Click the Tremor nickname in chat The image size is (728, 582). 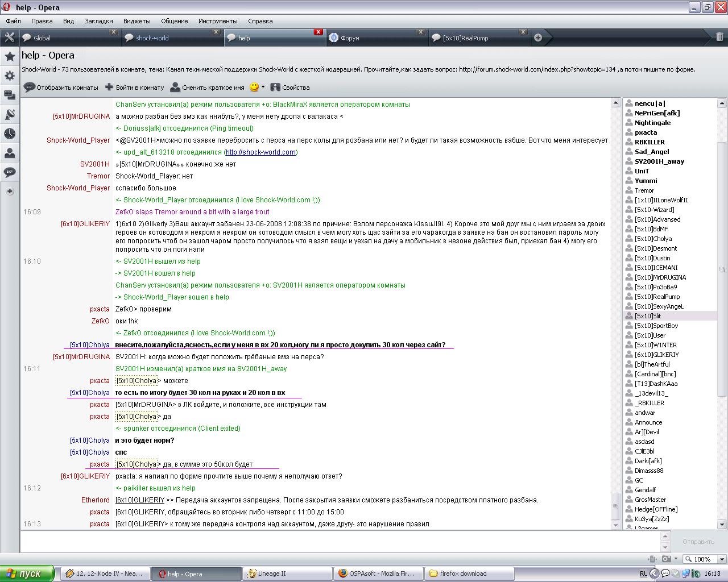pyautogui.click(x=98, y=176)
